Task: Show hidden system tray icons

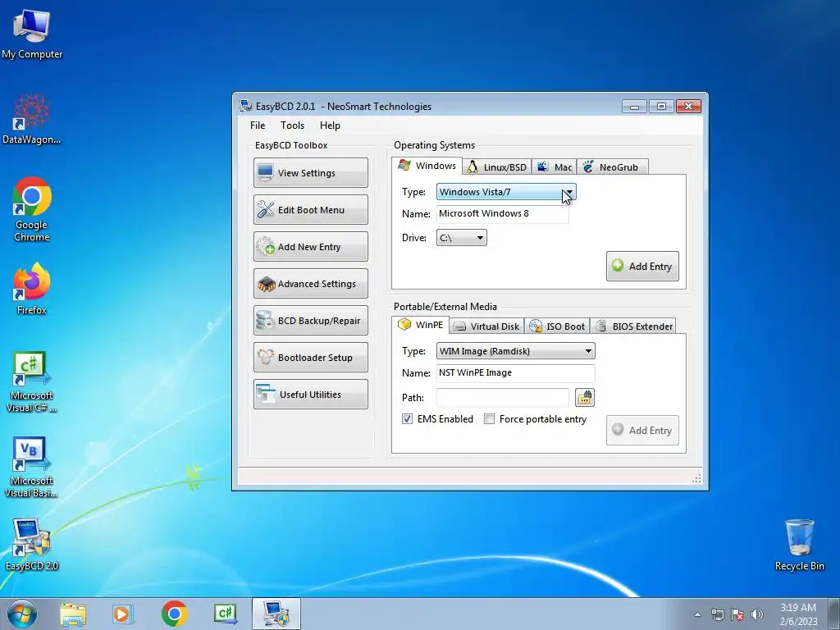Action: point(697,614)
